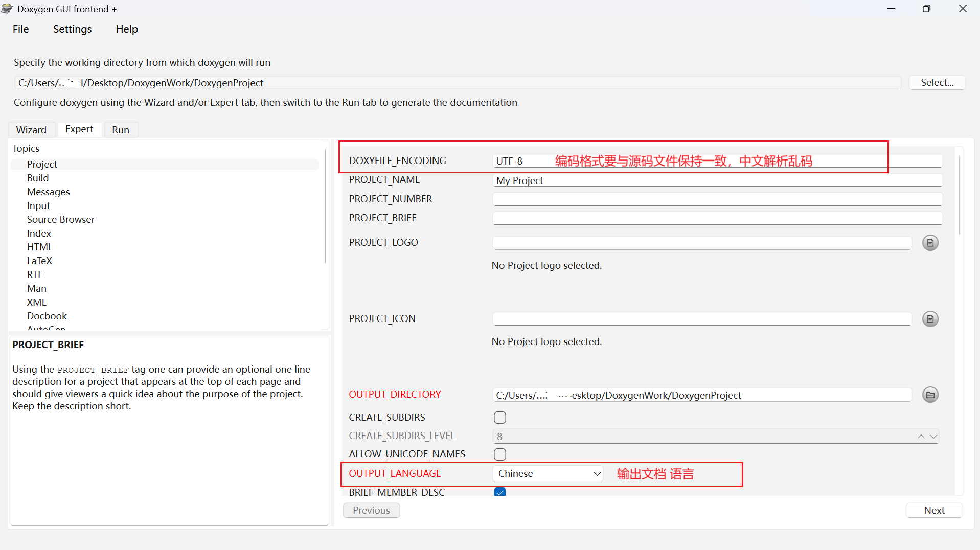
Task: Open the OUTPUT_LANGUAGE Chinese dropdown
Action: pos(548,474)
